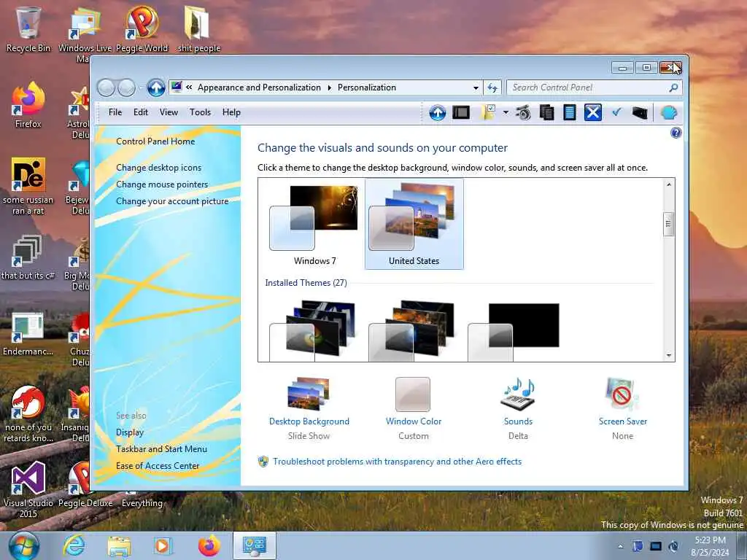Select the United States theme
Image resolution: width=747 pixels, height=560 pixels.
[414, 224]
